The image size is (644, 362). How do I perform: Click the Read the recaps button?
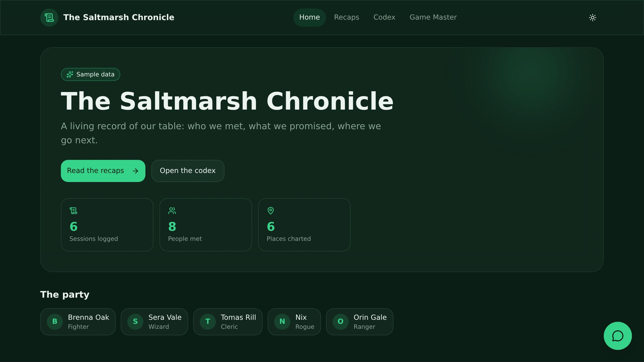[103, 171]
